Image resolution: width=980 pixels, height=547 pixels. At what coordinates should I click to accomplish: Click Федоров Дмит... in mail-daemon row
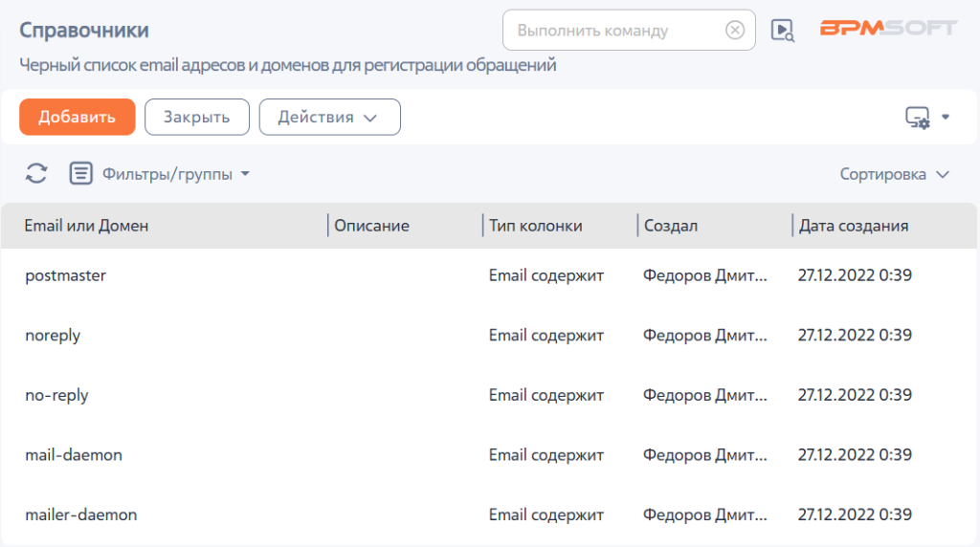pos(705,455)
